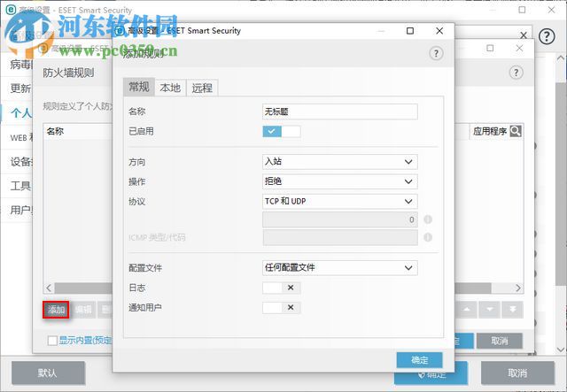This screenshot has width=567, height=392.
Task: Show info for the ICMP type/code field
Action: tap(428, 237)
